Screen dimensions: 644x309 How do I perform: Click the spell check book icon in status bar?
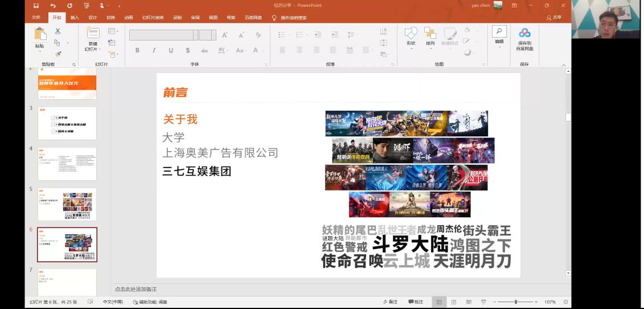(91, 302)
